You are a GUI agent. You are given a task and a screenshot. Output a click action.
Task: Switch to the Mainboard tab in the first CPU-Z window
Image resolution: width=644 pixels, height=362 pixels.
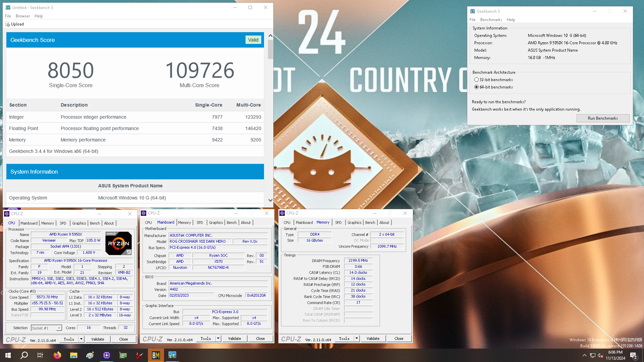pos(29,223)
